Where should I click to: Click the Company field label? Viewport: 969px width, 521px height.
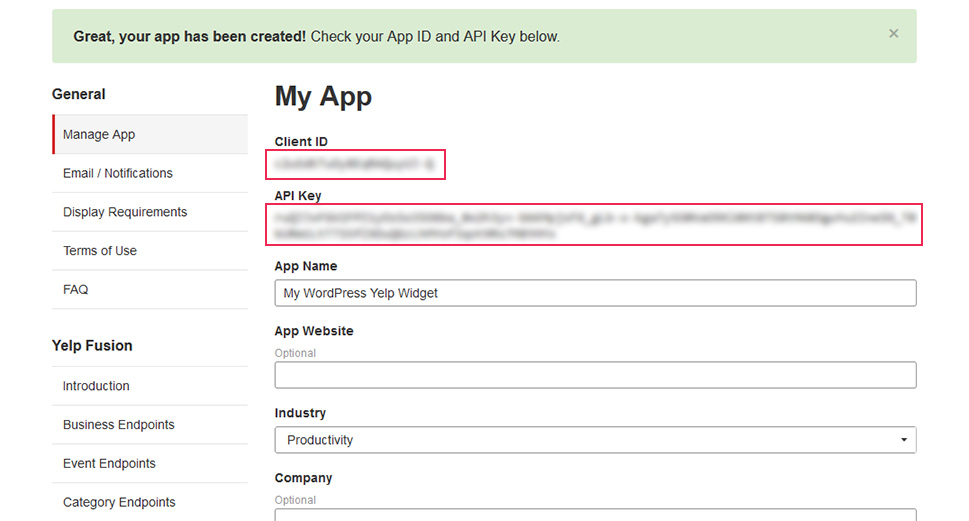pos(303,478)
